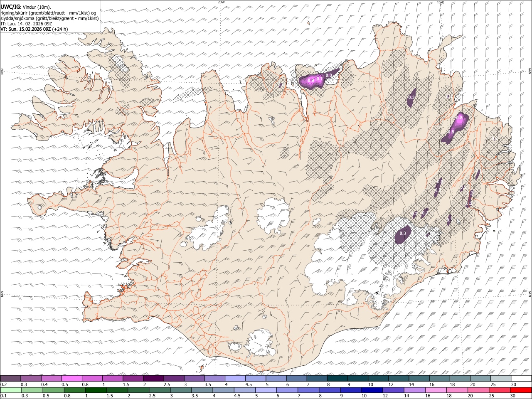The width and height of the screenshot is (532, 399).
Task: Click the "0.4" label under the snow legend bar
Action: pos(44,384)
